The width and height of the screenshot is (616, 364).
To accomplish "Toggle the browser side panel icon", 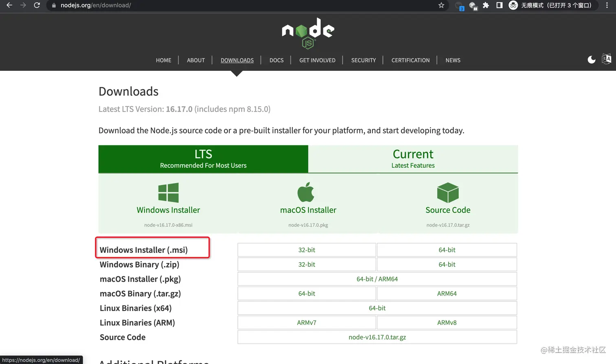I will point(499,5).
